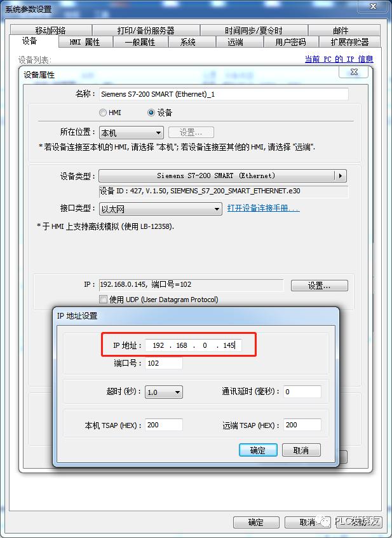392x538 pixels.
Task: Click the 远端 TSAP (HEX) field
Action: tap(302, 425)
